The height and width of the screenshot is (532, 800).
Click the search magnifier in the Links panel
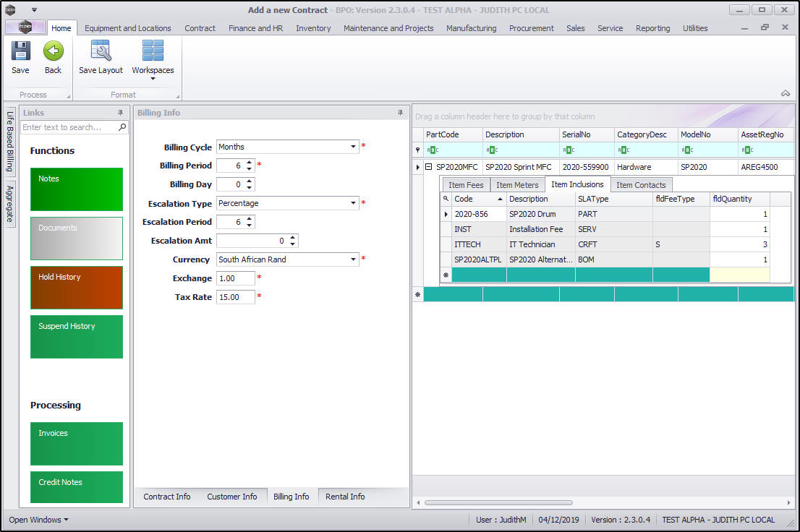[x=122, y=127]
